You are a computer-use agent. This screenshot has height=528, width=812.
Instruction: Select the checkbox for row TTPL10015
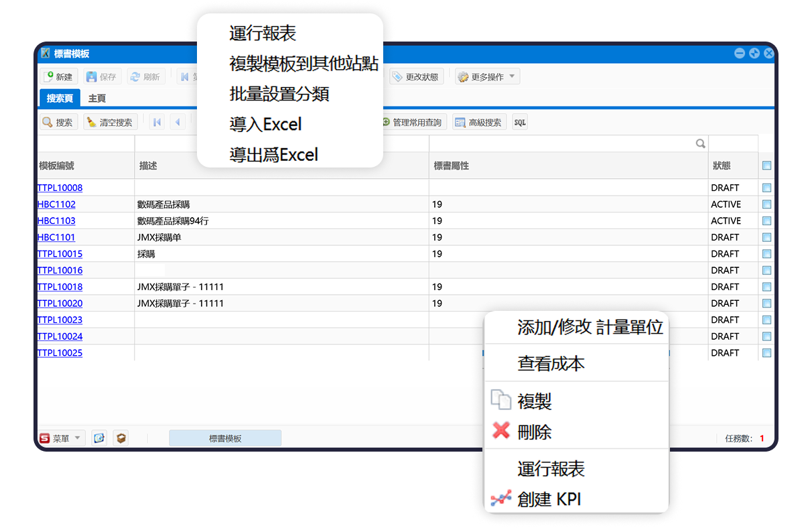coord(766,254)
